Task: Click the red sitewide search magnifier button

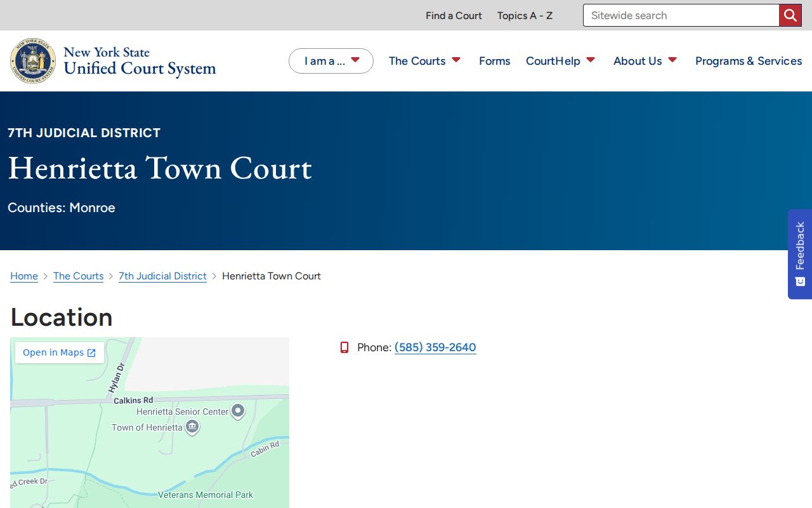Action: point(790,15)
